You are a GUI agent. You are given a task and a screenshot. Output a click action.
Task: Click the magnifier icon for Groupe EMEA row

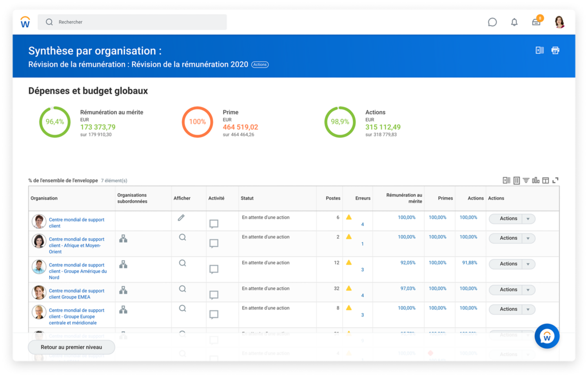[x=182, y=289]
